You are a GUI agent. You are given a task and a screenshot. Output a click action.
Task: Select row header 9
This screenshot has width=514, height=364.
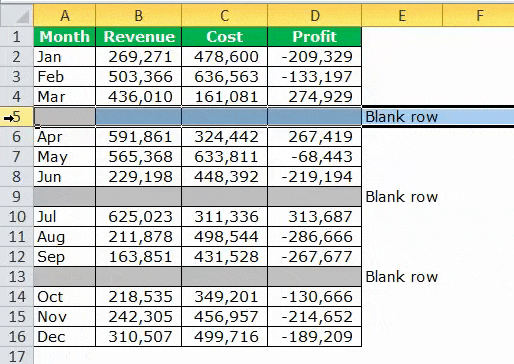17,197
